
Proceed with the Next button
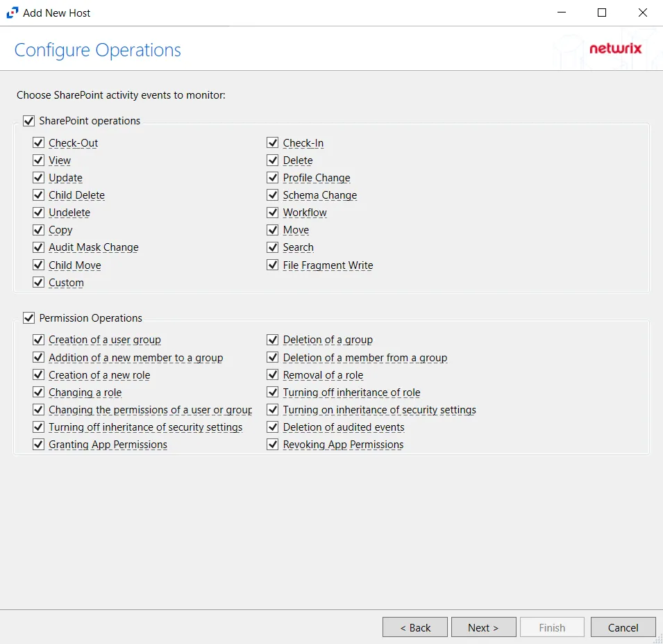click(x=483, y=627)
